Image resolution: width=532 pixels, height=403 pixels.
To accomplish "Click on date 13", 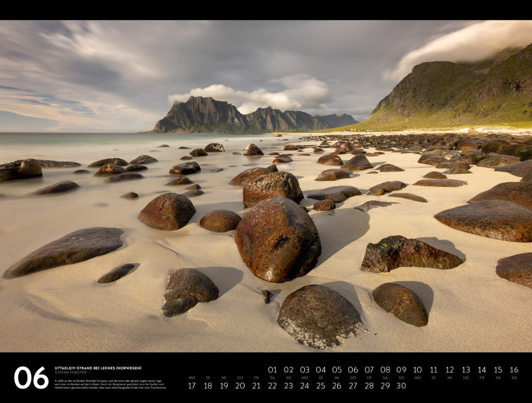I will tap(466, 370).
